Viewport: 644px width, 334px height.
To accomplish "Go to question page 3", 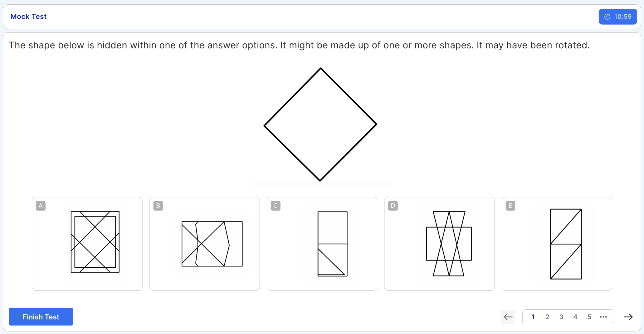I will (x=561, y=317).
